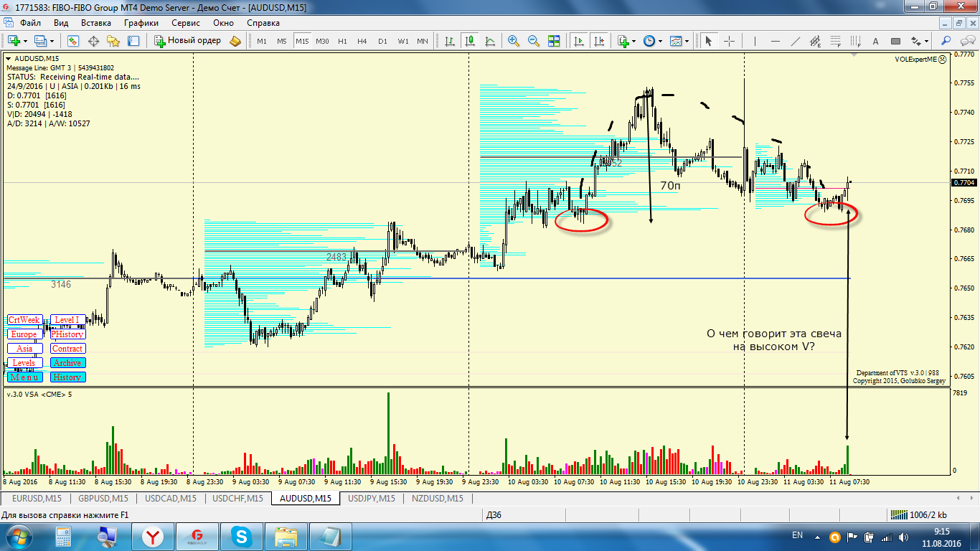Switch chart to line chart mode
The height and width of the screenshot is (551, 980).
click(x=490, y=41)
